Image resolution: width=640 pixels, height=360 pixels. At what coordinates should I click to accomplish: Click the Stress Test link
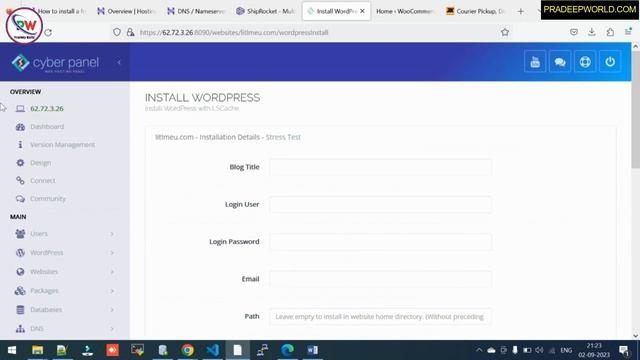[x=283, y=137]
